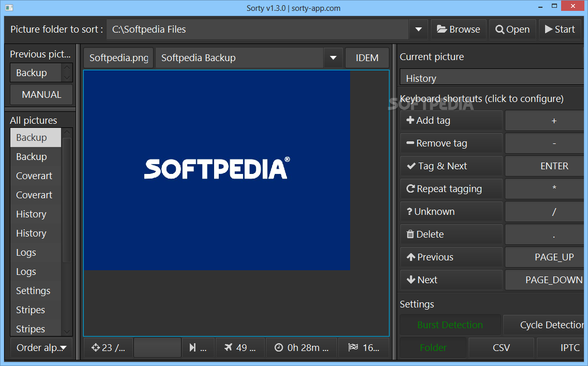Click the skip-to-next status button
Image resolution: width=588 pixels, height=366 pixels.
tap(198, 347)
